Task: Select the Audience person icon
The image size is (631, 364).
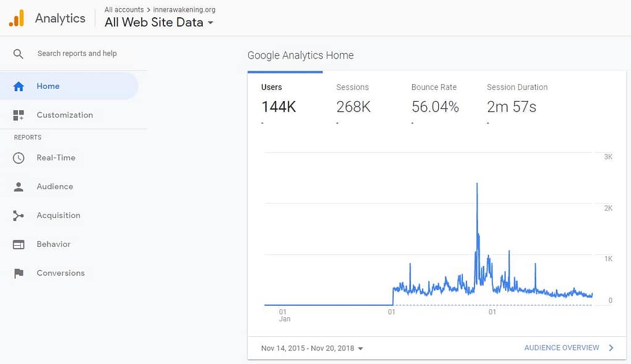Action: [x=18, y=187]
